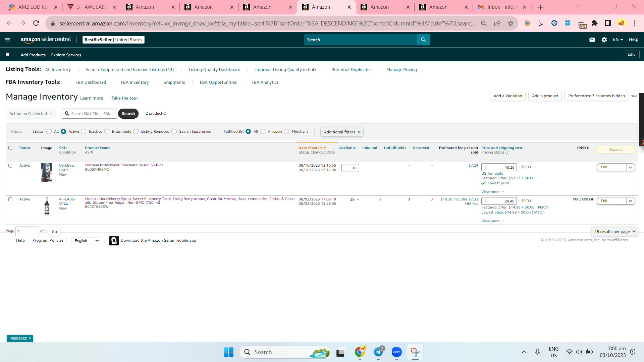Close the FEEDBACK tab with the X
Image resolution: width=644 pixels, height=362 pixels.
[30, 338]
